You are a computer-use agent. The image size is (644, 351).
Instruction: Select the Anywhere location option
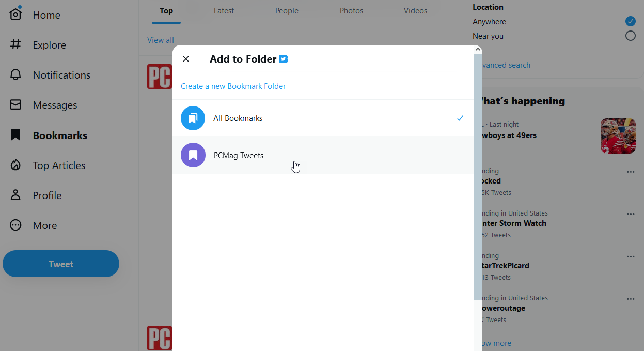coord(630,21)
